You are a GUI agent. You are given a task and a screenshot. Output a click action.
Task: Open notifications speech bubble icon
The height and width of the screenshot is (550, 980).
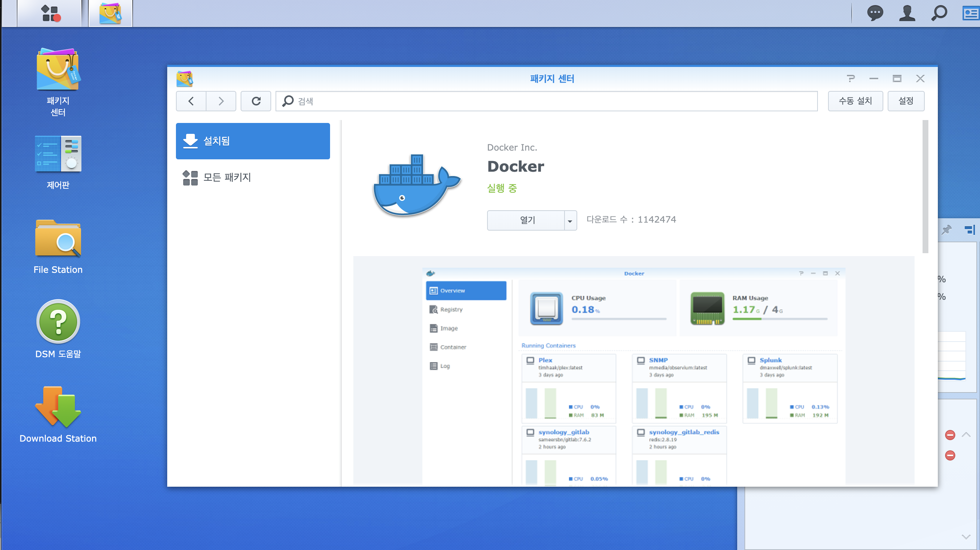coord(875,13)
